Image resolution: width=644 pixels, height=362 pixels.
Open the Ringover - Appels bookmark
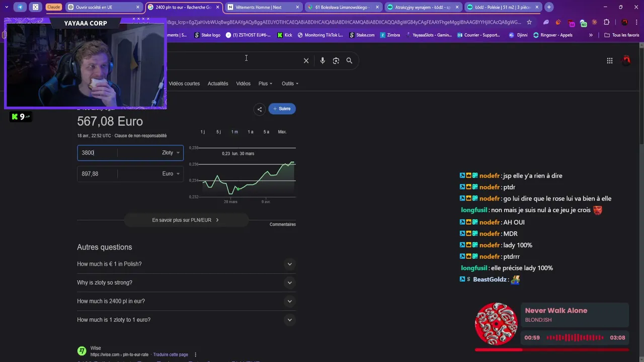point(552,35)
